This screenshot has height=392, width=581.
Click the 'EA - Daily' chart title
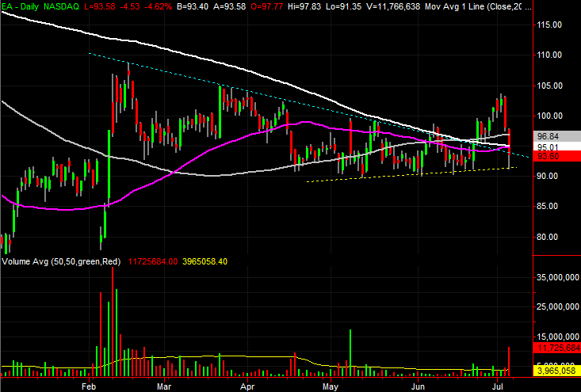click(x=20, y=6)
